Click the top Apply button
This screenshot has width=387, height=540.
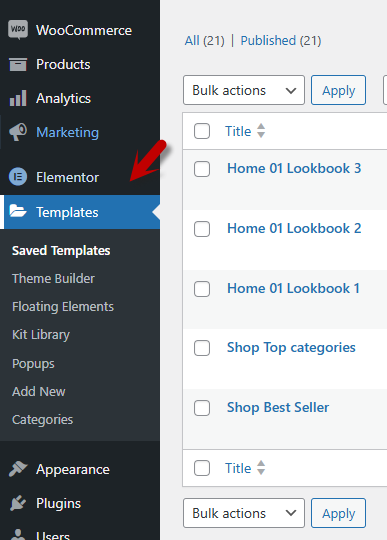click(x=338, y=90)
